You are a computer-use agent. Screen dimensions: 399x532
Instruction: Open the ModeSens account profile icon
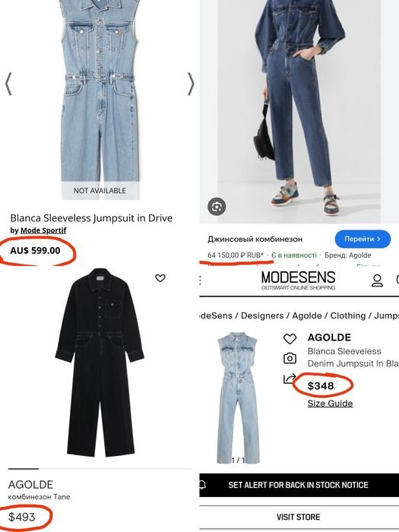[377, 280]
